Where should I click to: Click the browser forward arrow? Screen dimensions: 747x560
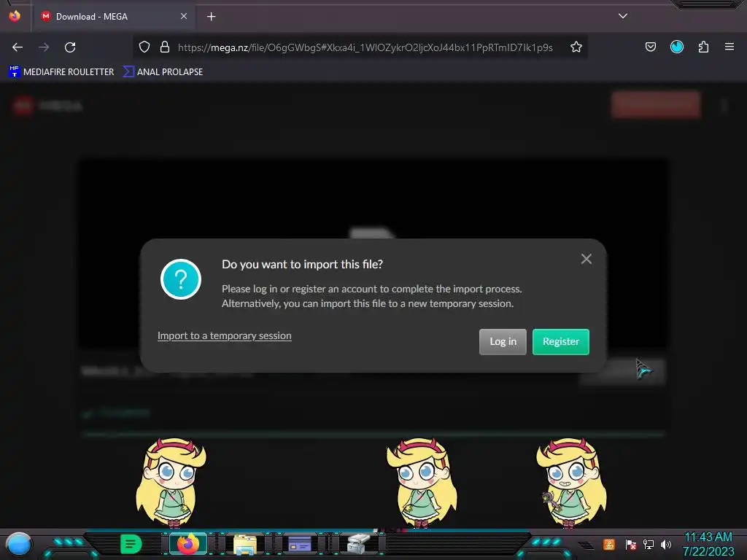click(x=44, y=47)
